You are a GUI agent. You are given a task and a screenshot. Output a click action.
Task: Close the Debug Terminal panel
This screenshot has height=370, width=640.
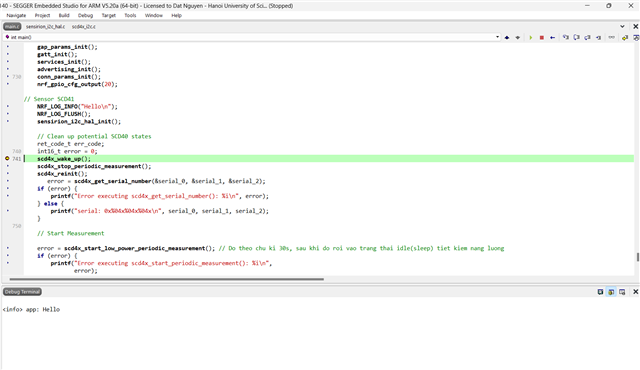click(x=636, y=292)
